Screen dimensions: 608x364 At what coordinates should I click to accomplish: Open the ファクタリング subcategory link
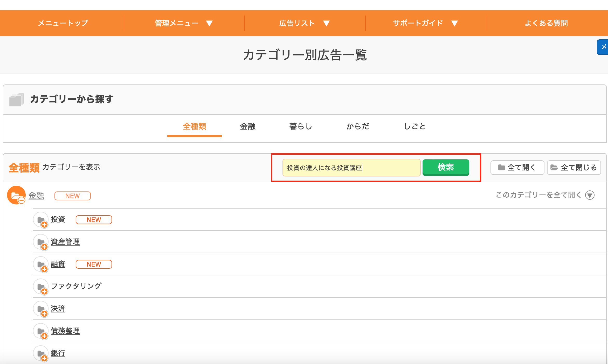[x=76, y=286]
